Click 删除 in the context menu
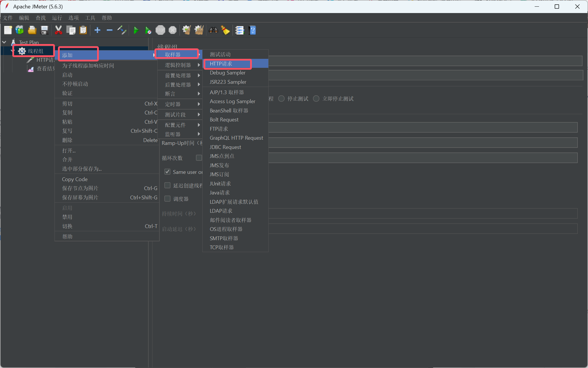The width and height of the screenshot is (588, 368). pos(67,140)
